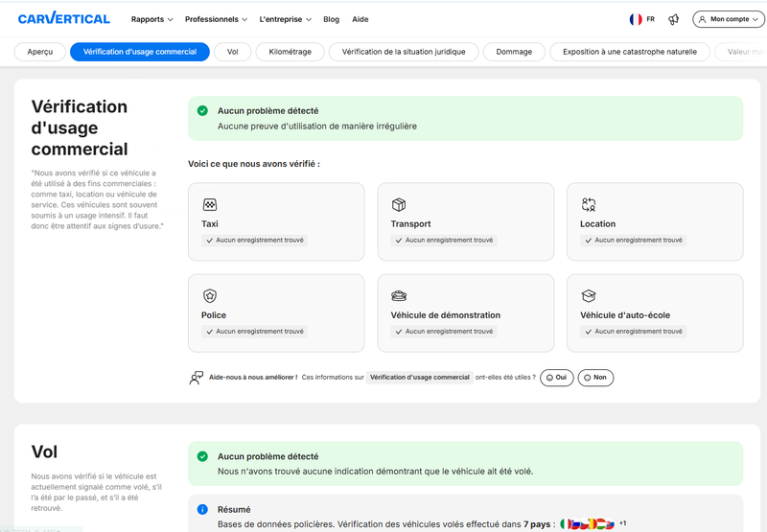This screenshot has height=532, width=767.
Task: Go to the Aperçu tab
Action: click(40, 52)
